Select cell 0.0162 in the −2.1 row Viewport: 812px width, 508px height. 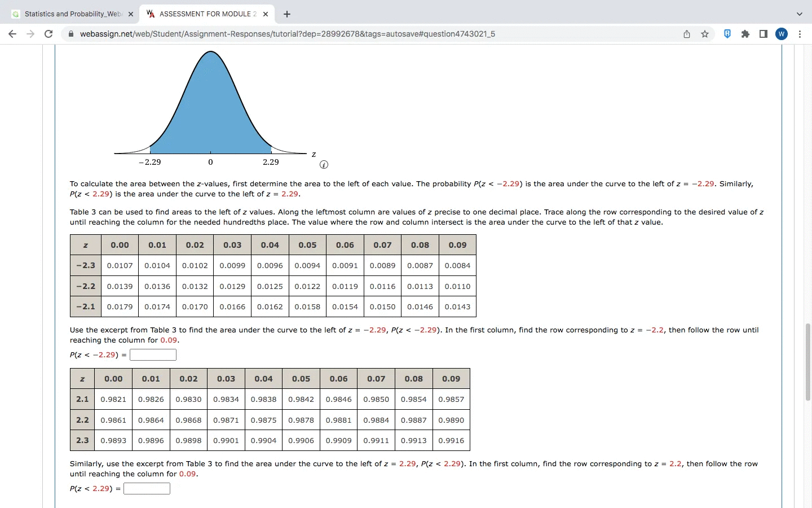click(x=270, y=306)
